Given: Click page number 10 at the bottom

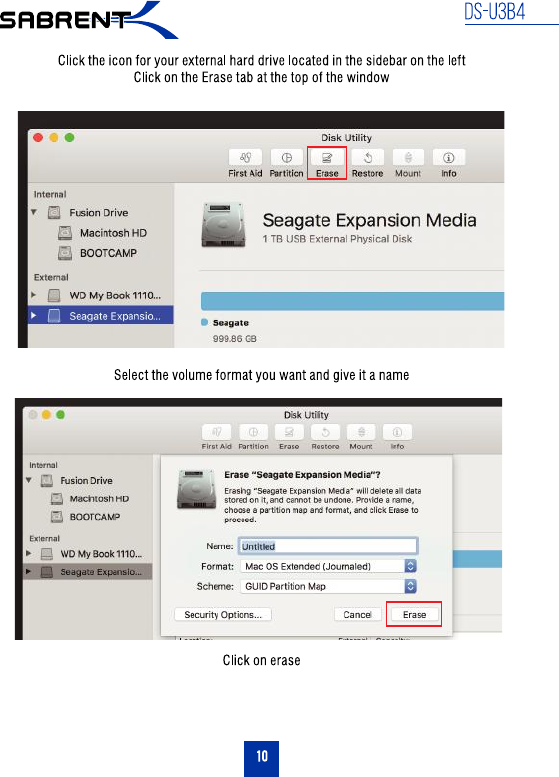Looking at the screenshot, I should pyautogui.click(x=262, y=757).
